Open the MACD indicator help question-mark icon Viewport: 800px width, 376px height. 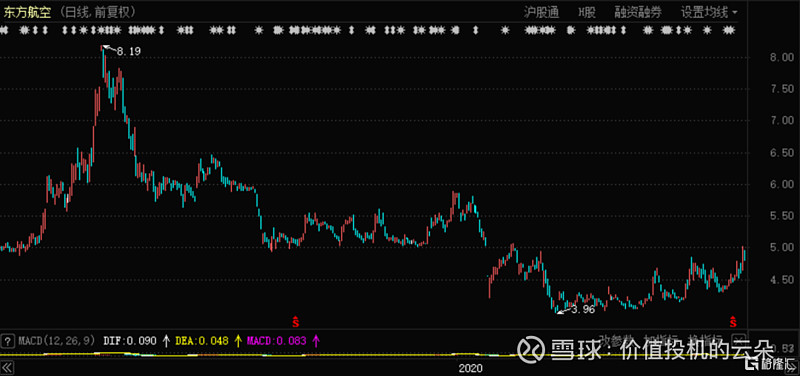pos(7,340)
